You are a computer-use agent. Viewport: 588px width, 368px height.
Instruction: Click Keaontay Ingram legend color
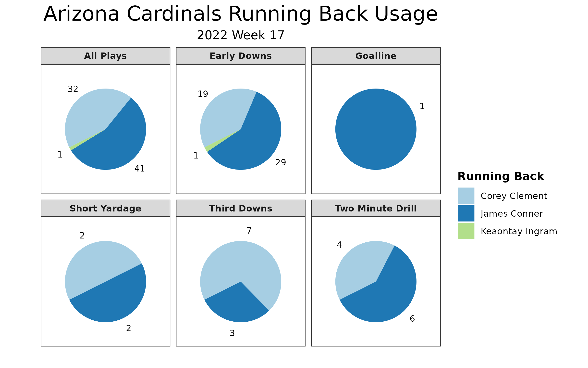tap(466, 227)
